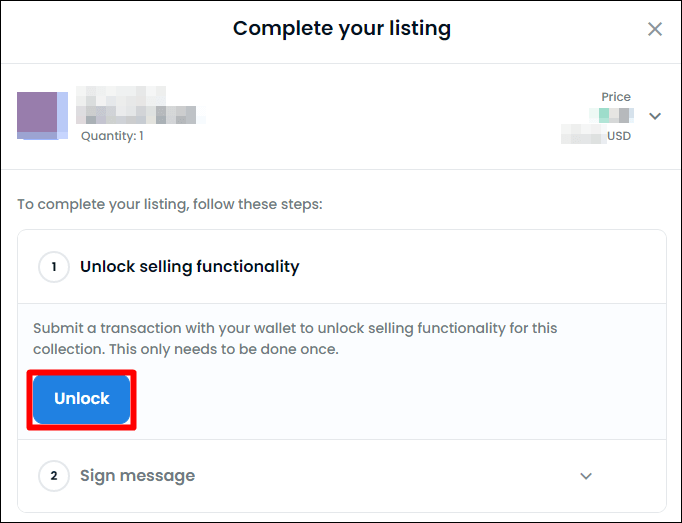Click the blurred crypto price amount
682x523 pixels.
[x=611, y=115]
